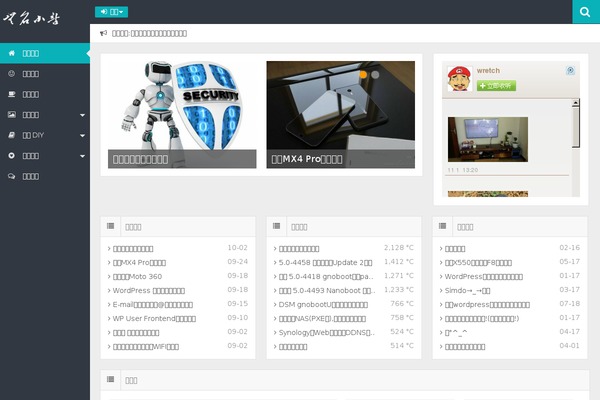Click list icon of the gnoboot panel
Screen dimensions: 600x400
pyautogui.click(x=277, y=226)
